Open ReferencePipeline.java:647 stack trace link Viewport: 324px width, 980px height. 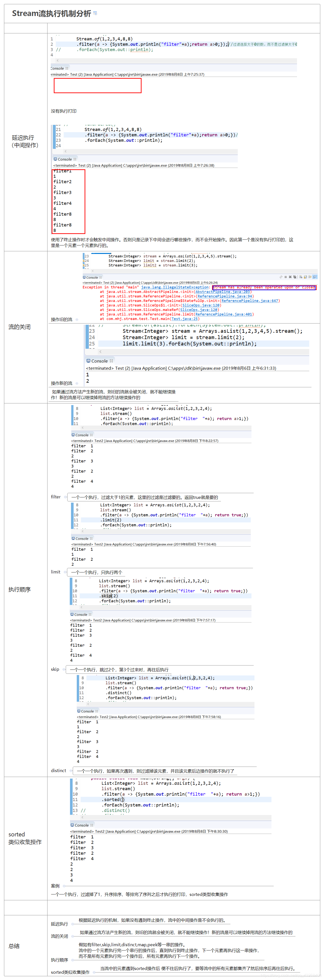(x=250, y=301)
